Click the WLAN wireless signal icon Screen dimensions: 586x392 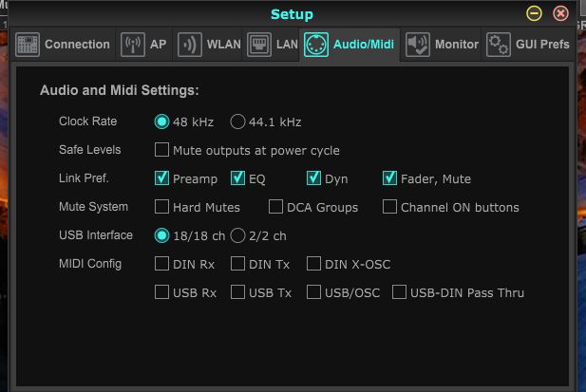(190, 45)
